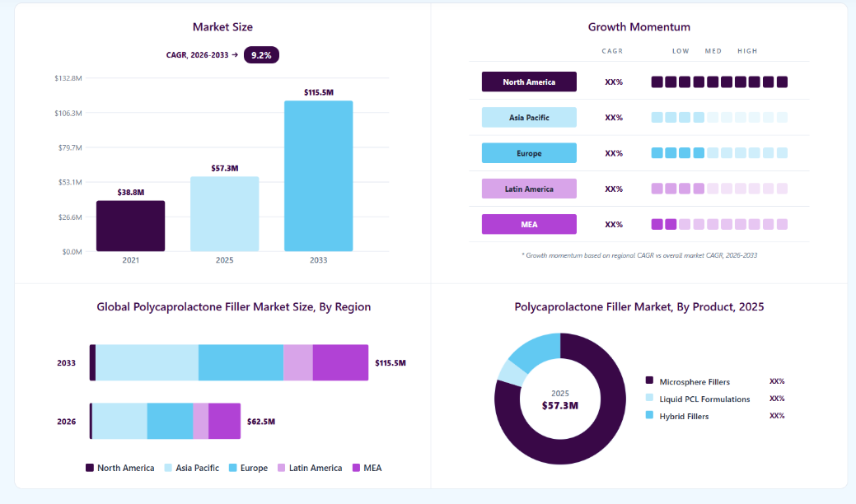Viewport: 856px width, 504px height.
Task: Click North America legend swatch in region chart
Action: coord(90,468)
